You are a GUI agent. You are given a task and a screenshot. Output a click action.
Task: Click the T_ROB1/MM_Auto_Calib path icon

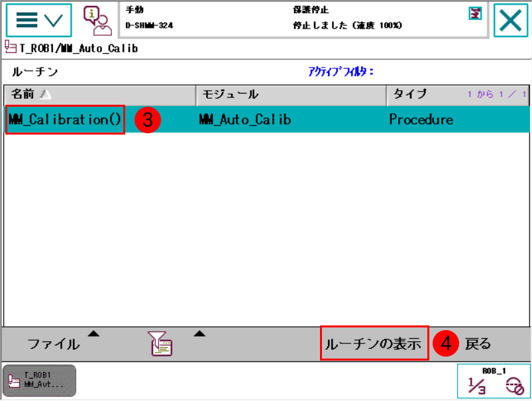(11, 47)
